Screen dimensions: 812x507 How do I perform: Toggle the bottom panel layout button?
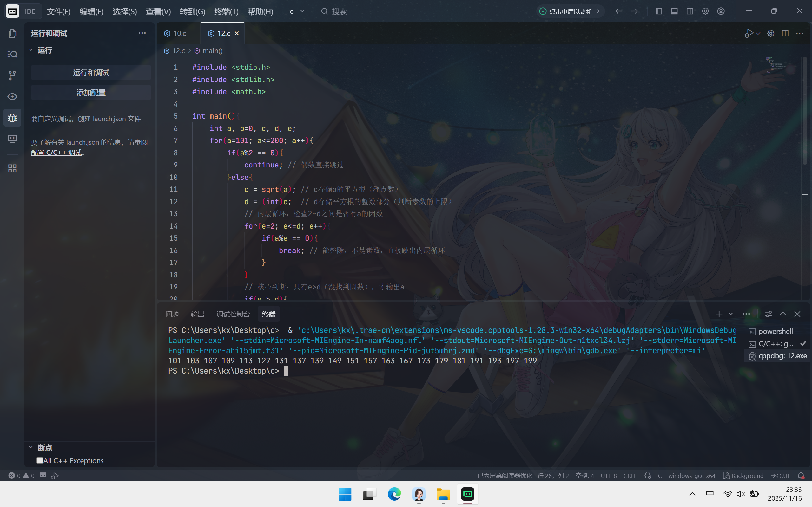point(674,11)
